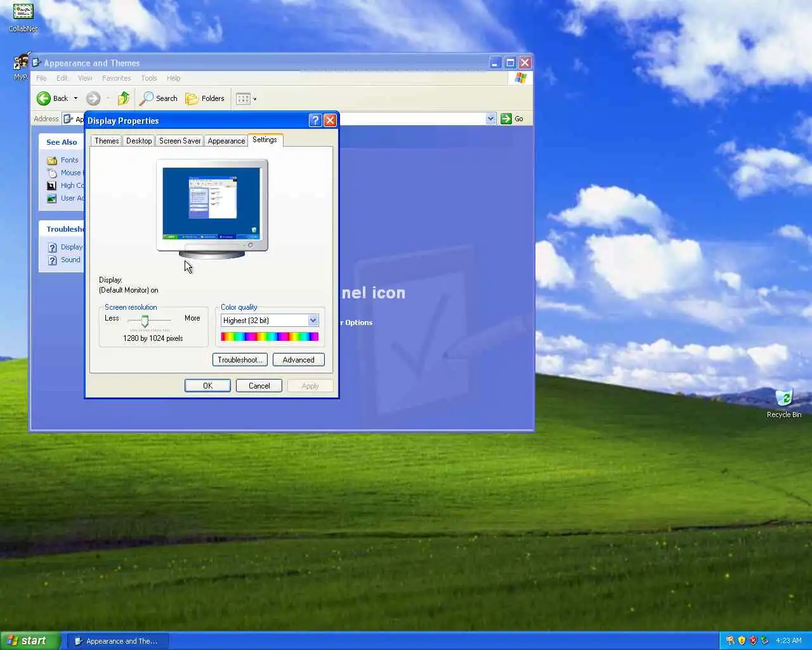Click the Troubleshoot... button
The height and width of the screenshot is (650, 812).
[240, 360]
